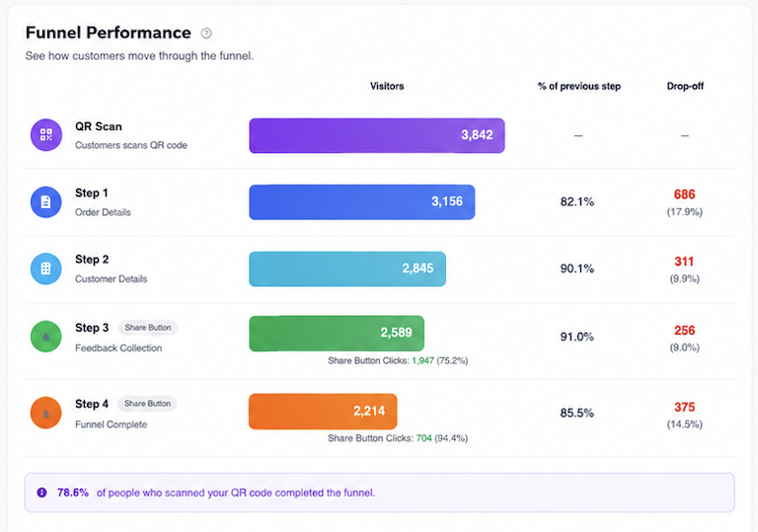Click the Step 4 label
Image resolution: width=758 pixels, height=532 pixels.
coord(92,404)
